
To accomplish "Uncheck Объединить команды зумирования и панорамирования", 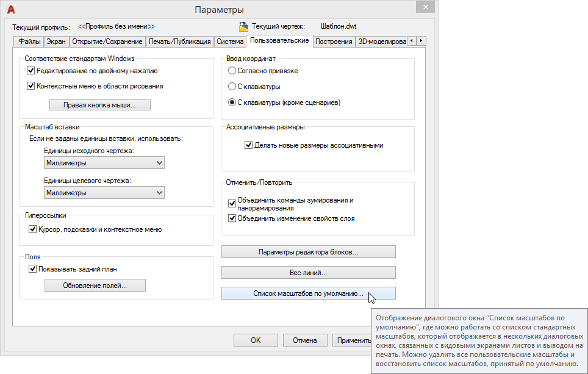I will (232, 204).
